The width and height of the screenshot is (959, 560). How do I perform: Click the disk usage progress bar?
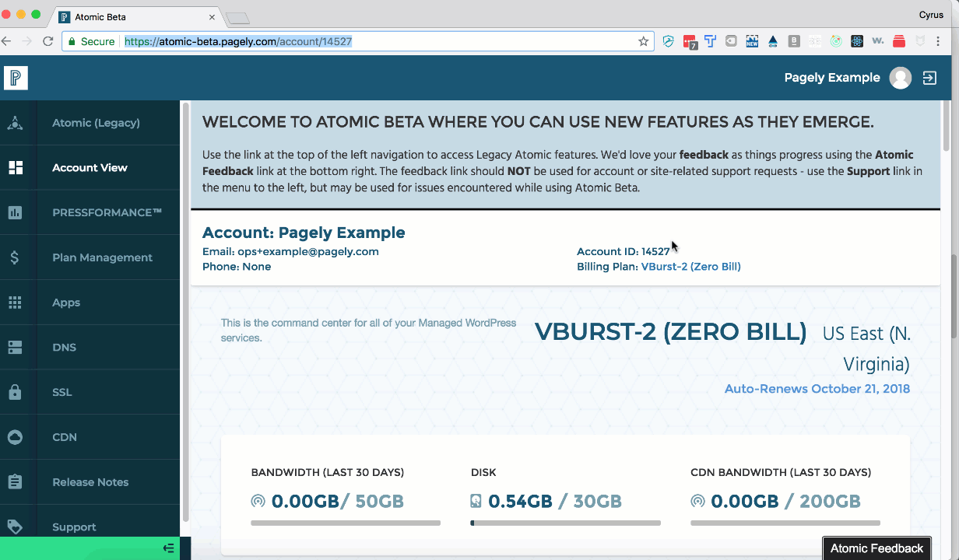click(565, 523)
